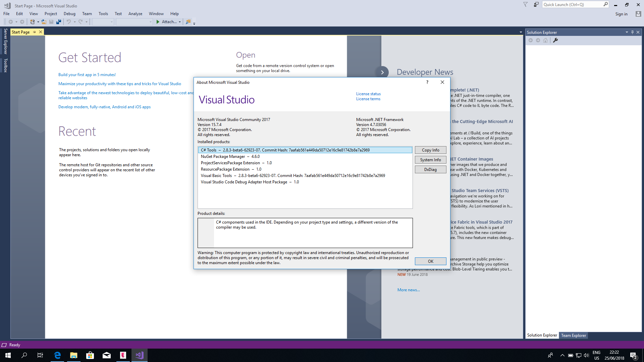Click the Copy Info button
Viewport: 644px width, 362px height.
[x=430, y=150]
